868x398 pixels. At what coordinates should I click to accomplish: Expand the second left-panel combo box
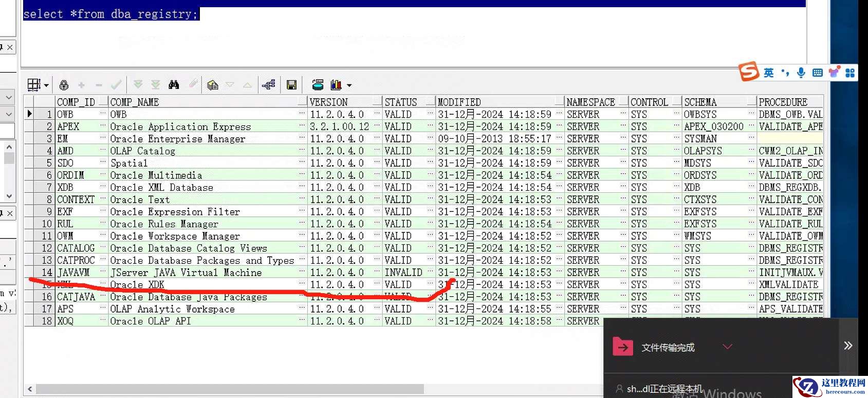tap(9, 114)
